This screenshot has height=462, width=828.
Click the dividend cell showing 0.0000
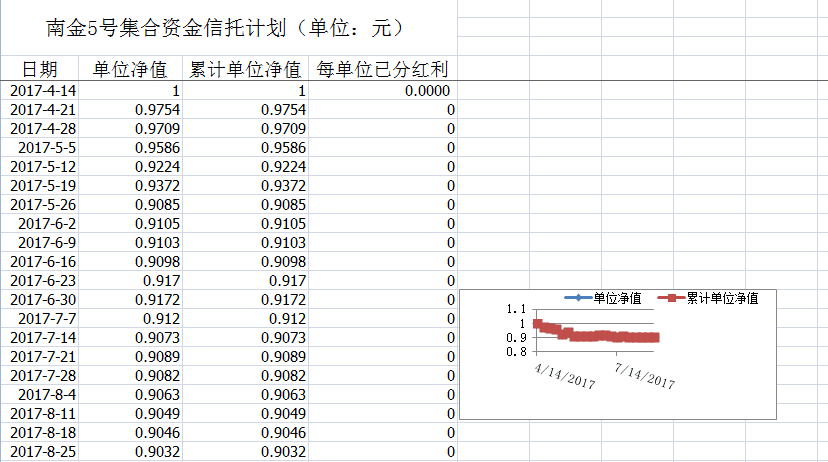coord(427,91)
